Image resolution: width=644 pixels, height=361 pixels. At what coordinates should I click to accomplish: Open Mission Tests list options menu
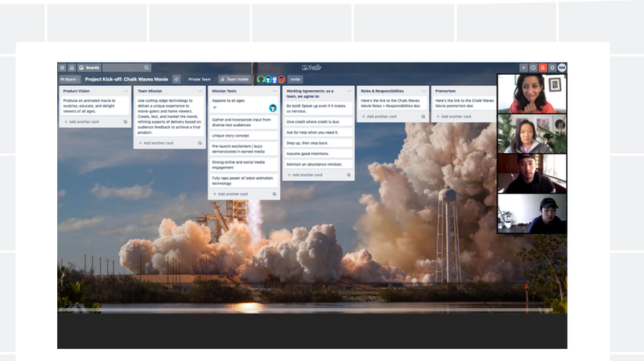(x=275, y=91)
